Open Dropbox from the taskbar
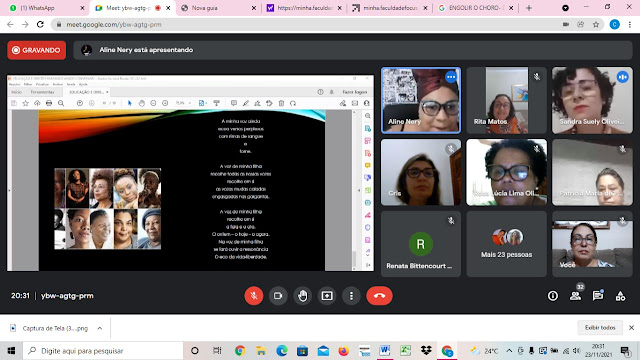640x360 pixels. (426, 351)
